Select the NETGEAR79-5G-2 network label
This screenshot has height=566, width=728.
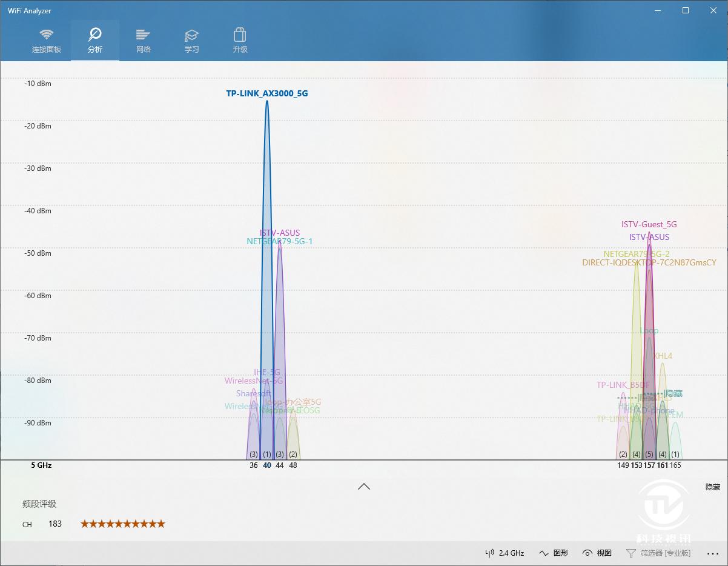(637, 254)
